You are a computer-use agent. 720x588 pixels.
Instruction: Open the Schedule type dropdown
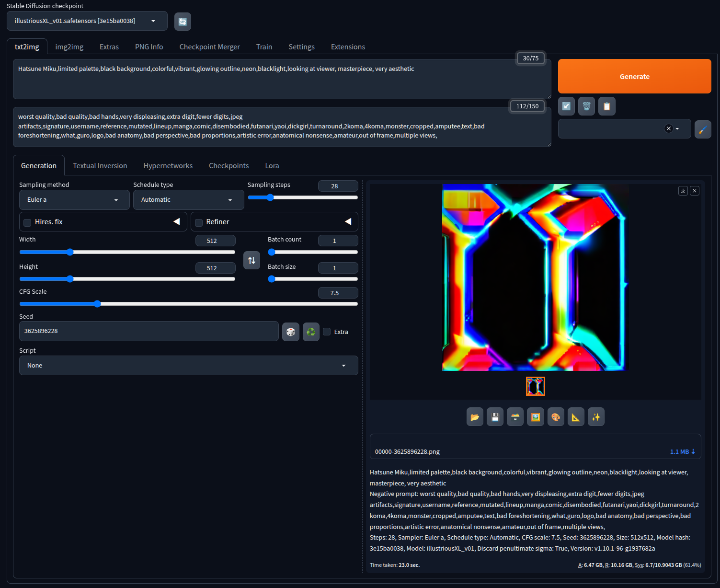[x=188, y=200]
